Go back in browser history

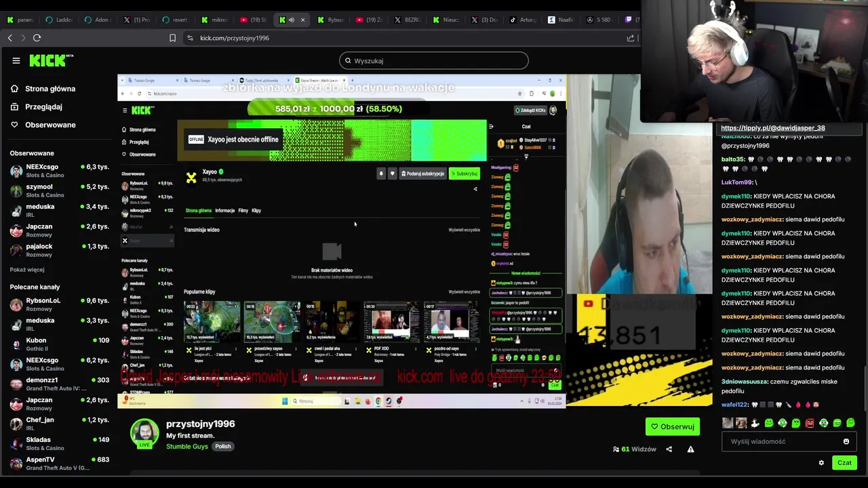pos(10,38)
